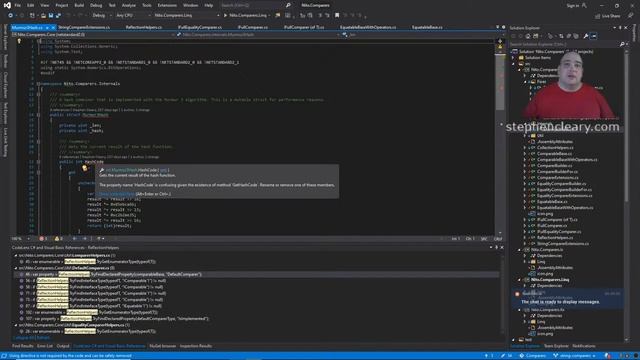This screenshot has width=640, height=360.
Task: Open the Debug configuration dropdown
Action: pos(101,16)
